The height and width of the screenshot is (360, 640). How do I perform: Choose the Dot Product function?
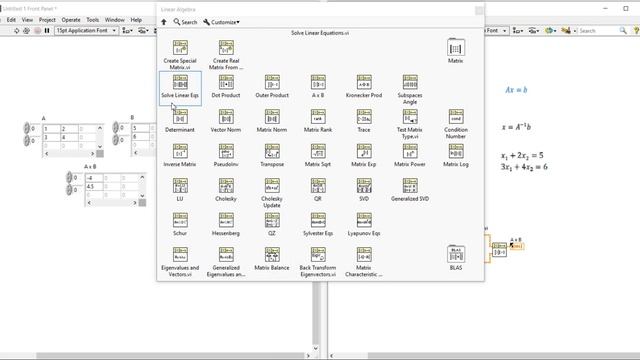point(226,82)
